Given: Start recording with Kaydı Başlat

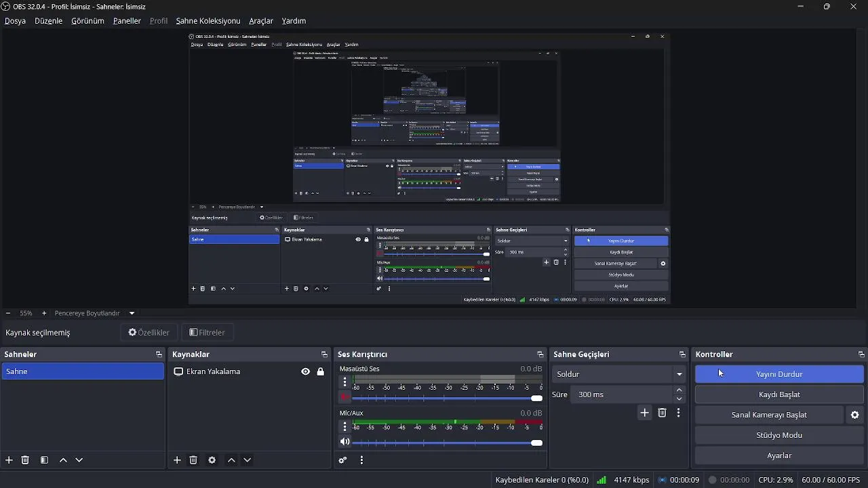Looking at the screenshot, I should coord(779,394).
